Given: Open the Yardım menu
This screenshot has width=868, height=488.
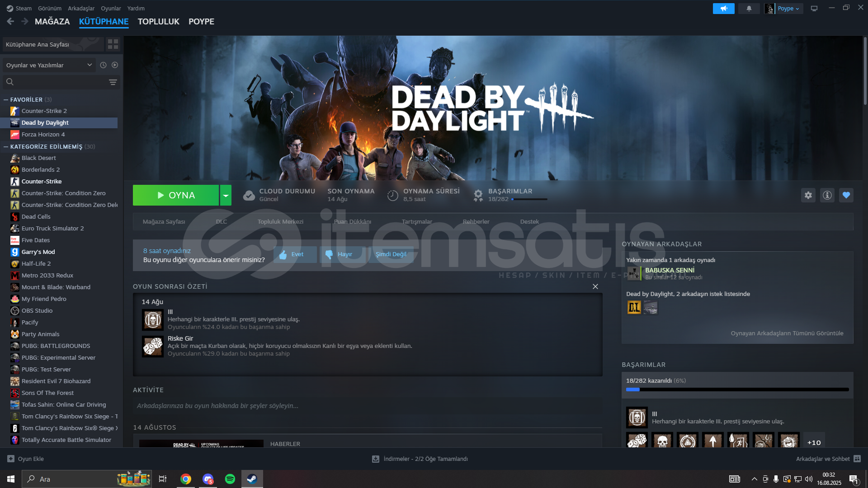Looking at the screenshot, I should (136, 8).
